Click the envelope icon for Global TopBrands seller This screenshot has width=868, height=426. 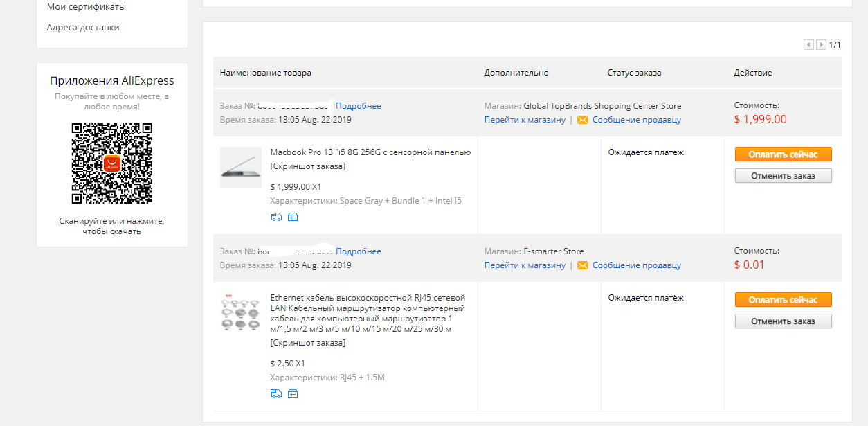click(x=583, y=120)
